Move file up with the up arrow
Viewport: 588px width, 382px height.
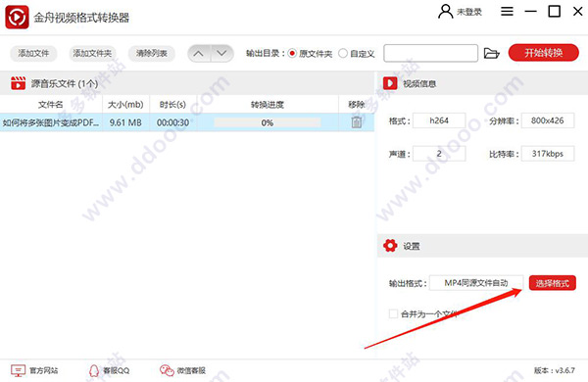click(x=199, y=54)
